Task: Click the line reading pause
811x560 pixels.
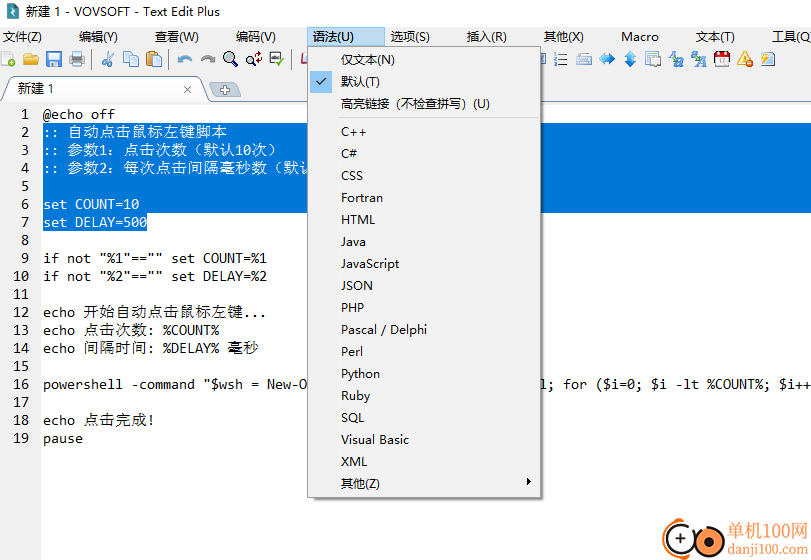Action: [63, 438]
